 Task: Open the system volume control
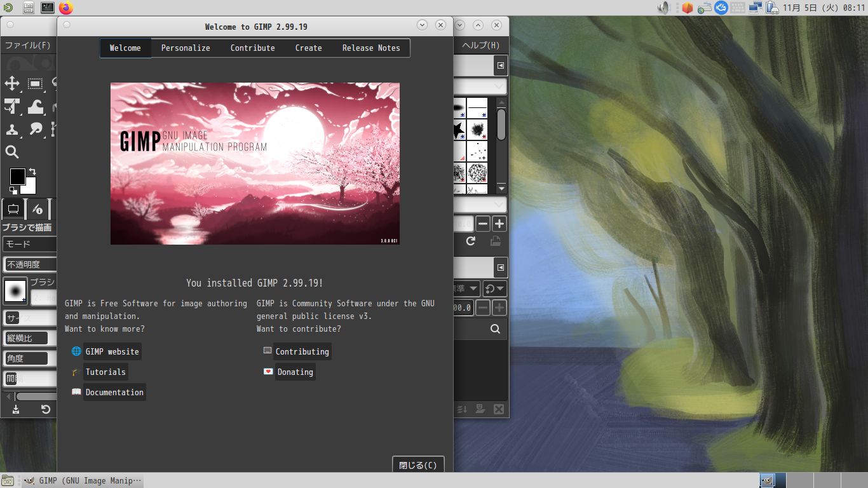(664, 8)
